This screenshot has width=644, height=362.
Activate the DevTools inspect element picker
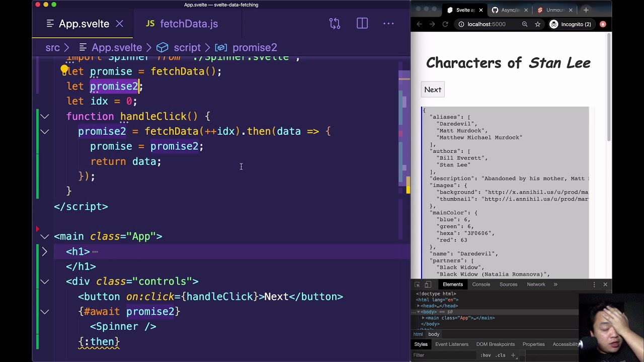pos(417,285)
